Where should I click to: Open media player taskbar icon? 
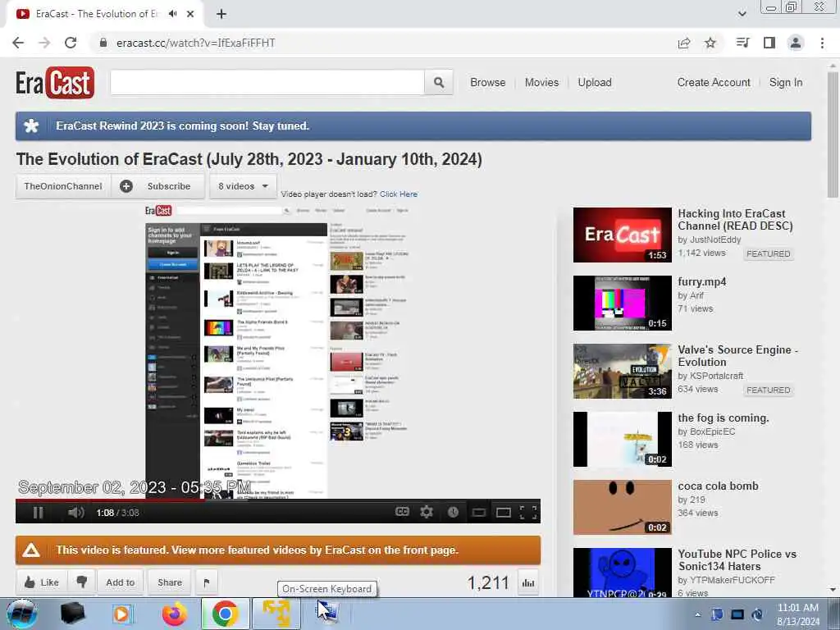click(x=121, y=614)
